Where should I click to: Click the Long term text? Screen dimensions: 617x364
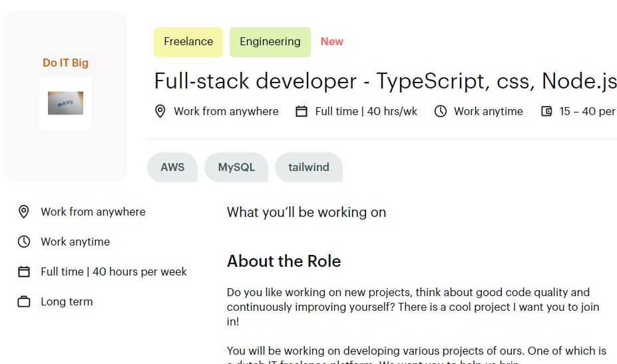point(67,302)
